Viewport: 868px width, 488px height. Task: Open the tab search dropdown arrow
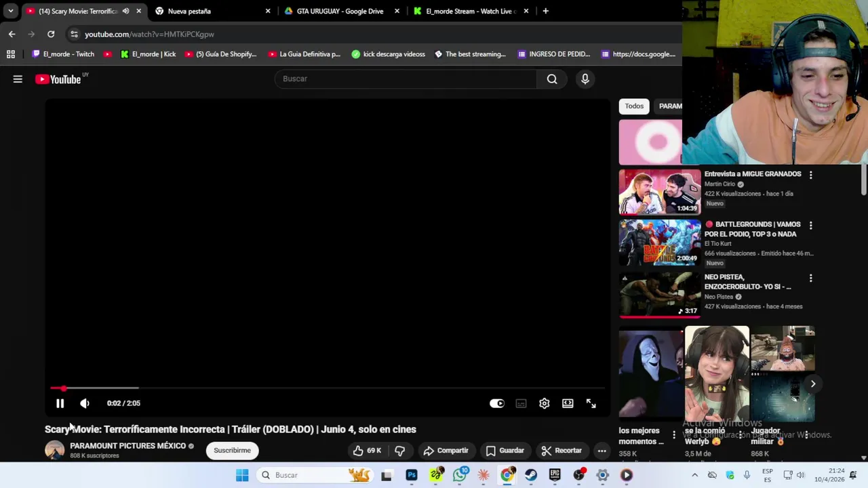pyautogui.click(x=10, y=11)
